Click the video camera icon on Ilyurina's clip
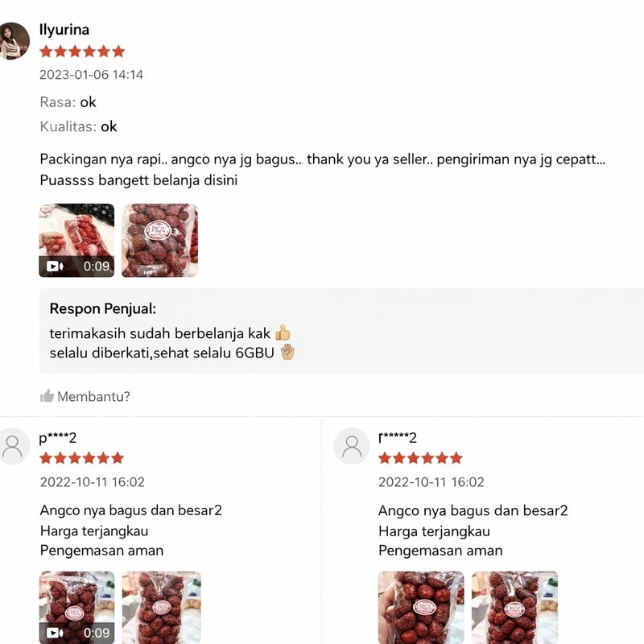Viewport: 644px width, 644px height. point(55,266)
